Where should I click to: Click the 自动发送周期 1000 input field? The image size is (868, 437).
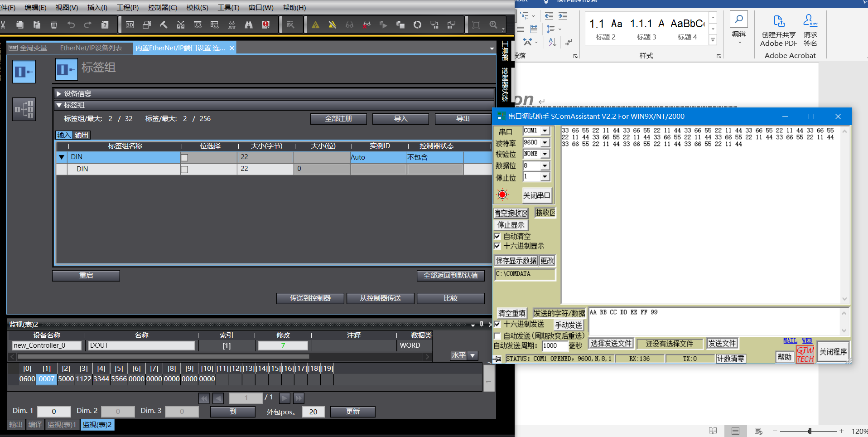point(555,346)
